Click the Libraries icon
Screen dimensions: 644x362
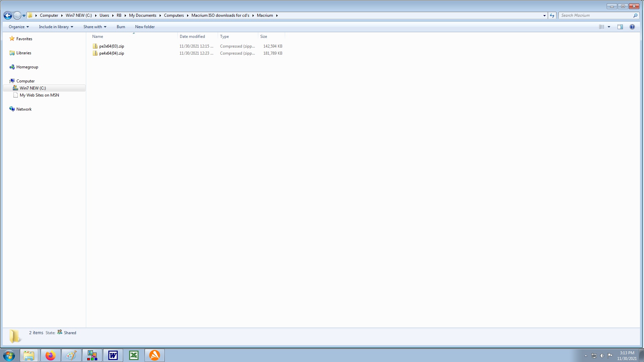[12, 53]
